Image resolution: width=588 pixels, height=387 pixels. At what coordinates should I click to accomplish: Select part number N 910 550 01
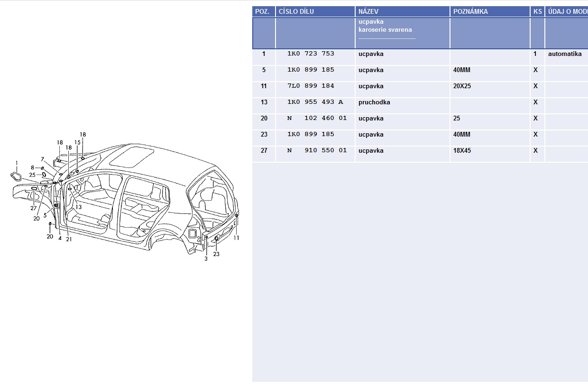317,150
